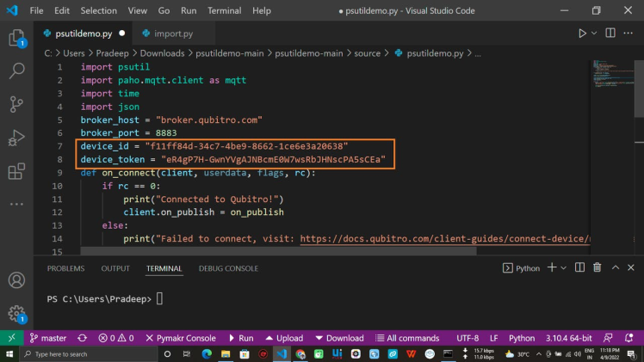Split the editor to the right
This screenshot has width=644, height=362.
612,34
